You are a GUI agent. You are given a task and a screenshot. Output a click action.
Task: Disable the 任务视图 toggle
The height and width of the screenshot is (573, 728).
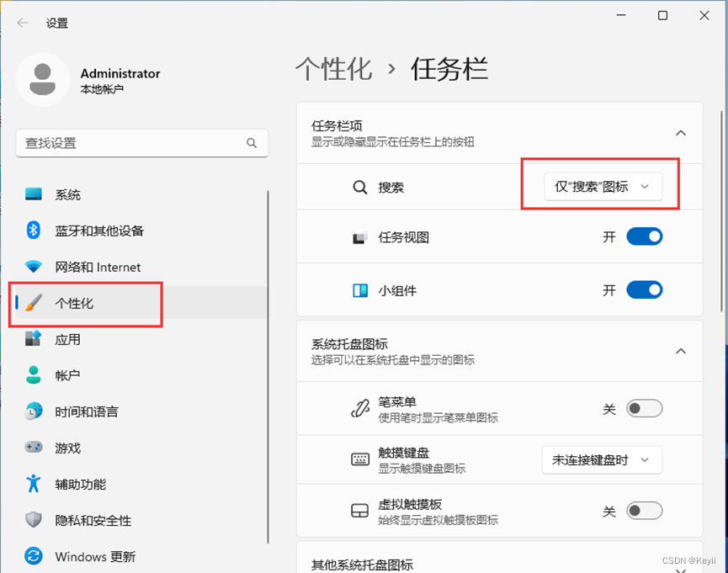[644, 236]
